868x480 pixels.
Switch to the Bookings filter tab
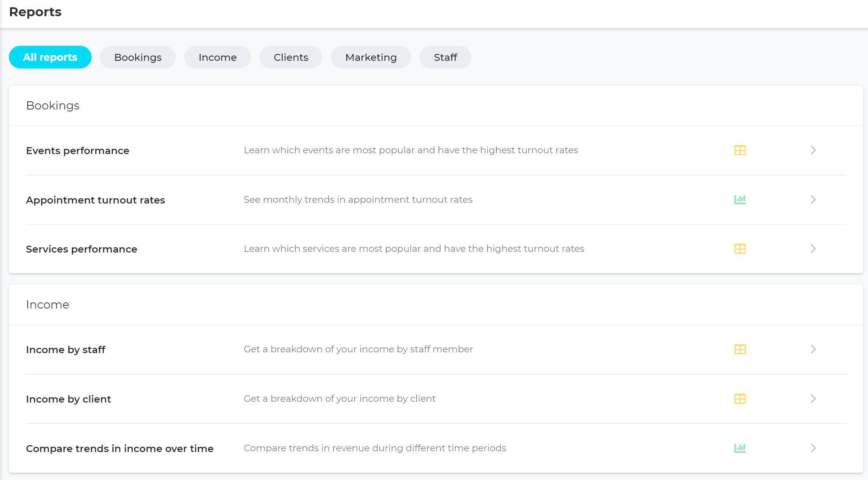point(138,57)
